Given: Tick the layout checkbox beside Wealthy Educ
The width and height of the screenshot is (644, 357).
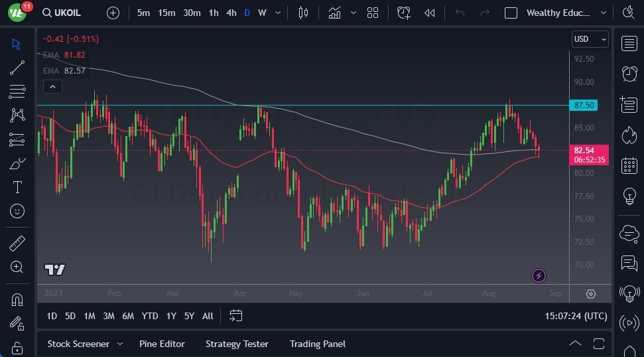Looking at the screenshot, I should coord(511,13).
